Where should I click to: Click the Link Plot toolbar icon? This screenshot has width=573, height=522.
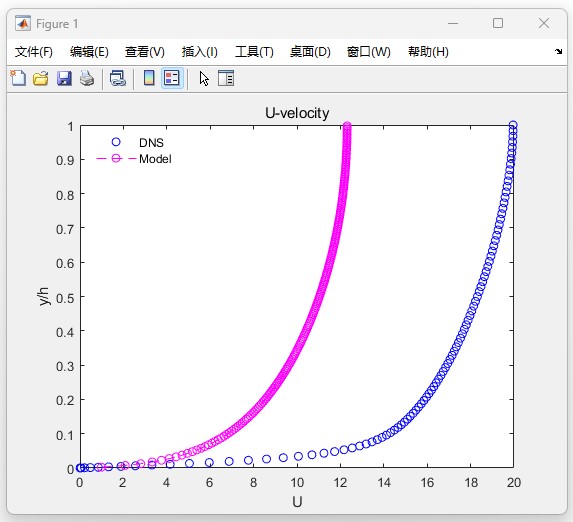(x=118, y=79)
